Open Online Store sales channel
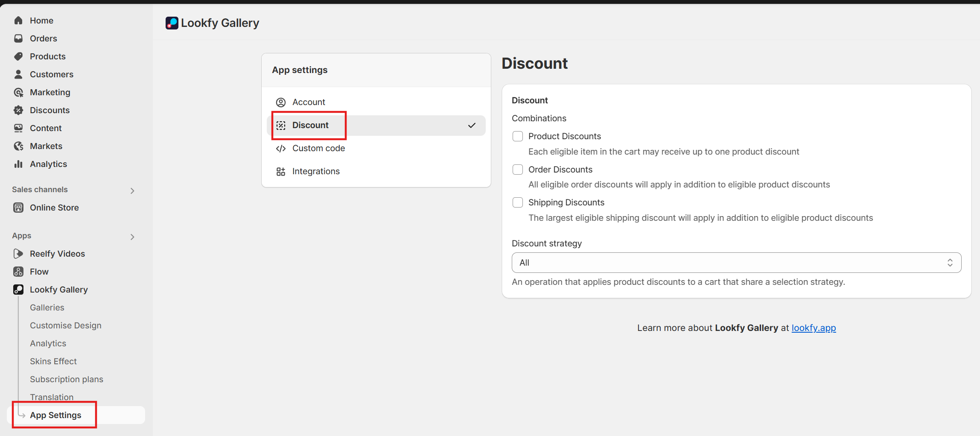 54,208
